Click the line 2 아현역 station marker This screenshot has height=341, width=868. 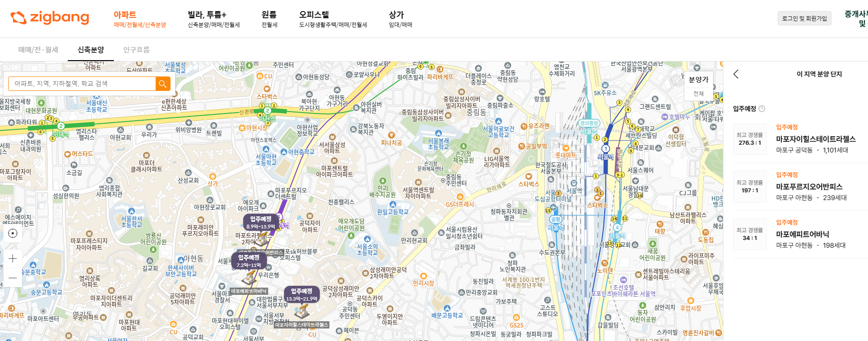click(x=268, y=111)
